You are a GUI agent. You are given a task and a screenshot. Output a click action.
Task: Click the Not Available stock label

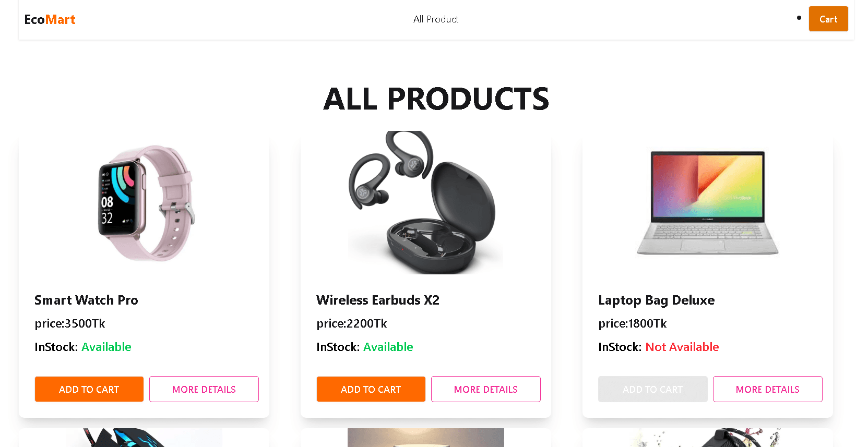click(682, 347)
